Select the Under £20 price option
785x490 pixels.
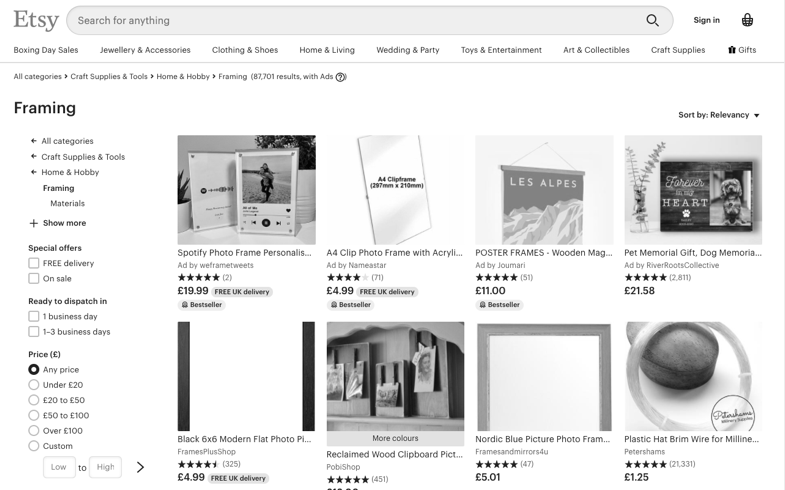pos(34,385)
